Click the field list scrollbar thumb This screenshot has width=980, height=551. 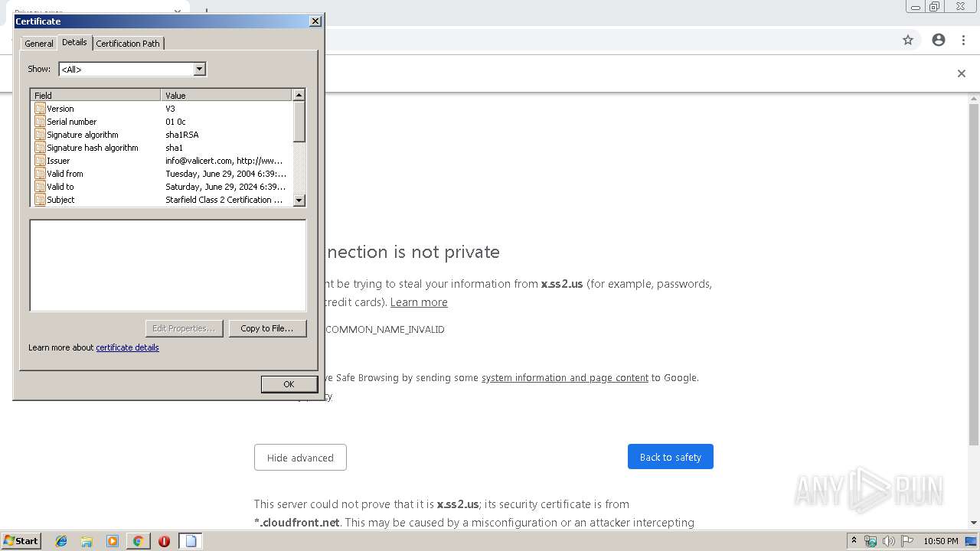299,121
